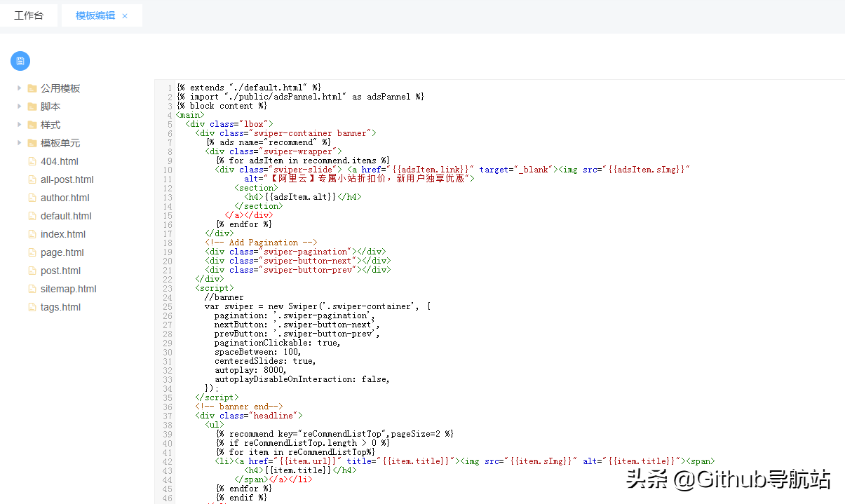This screenshot has height=504, width=845.
Task: Select index.html in the file tree
Action: click(63, 234)
